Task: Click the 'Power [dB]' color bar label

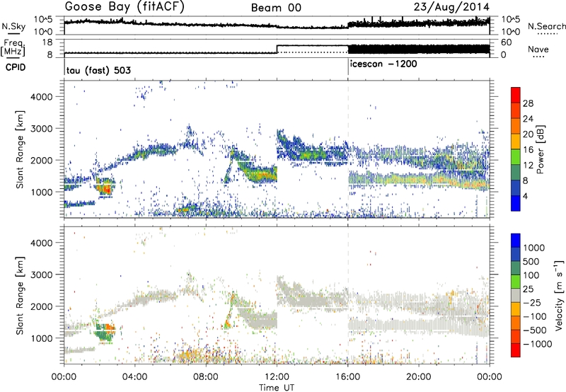Action: tap(540, 149)
